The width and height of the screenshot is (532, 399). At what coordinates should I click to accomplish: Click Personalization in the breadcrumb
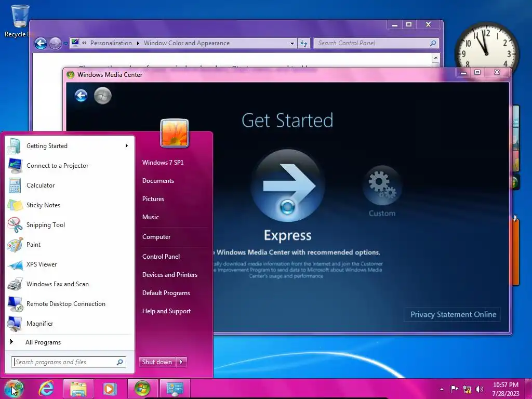tap(111, 43)
